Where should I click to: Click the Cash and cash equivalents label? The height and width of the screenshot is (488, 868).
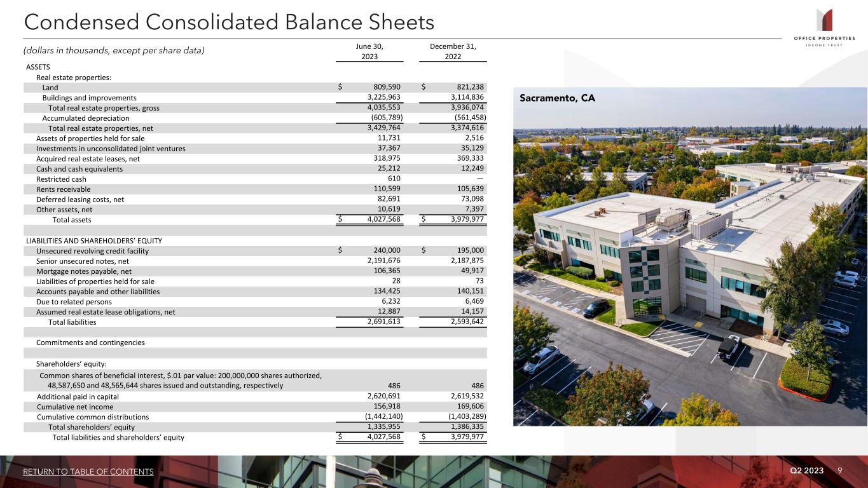pyautogui.click(x=79, y=169)
